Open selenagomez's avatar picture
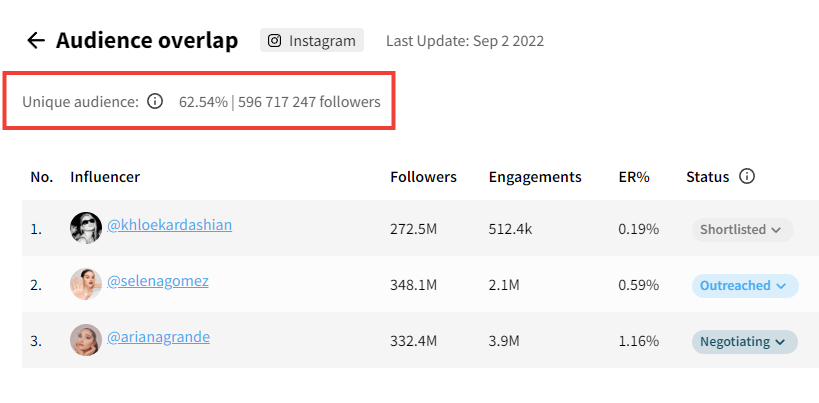The image size is (819, 403). click(86, 284)
